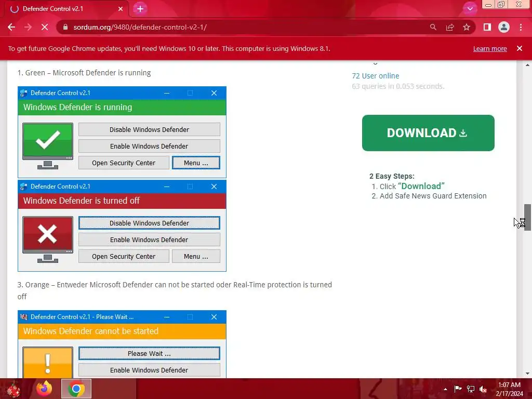Show hidden tray icons arrow

(x=445, y=389)
